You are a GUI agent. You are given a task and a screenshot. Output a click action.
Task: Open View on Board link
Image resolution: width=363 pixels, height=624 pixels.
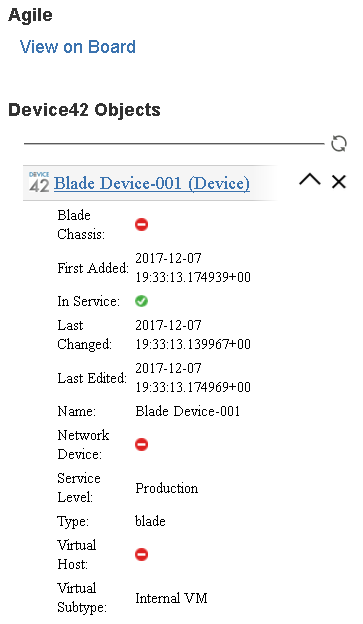tap(78, 47)
